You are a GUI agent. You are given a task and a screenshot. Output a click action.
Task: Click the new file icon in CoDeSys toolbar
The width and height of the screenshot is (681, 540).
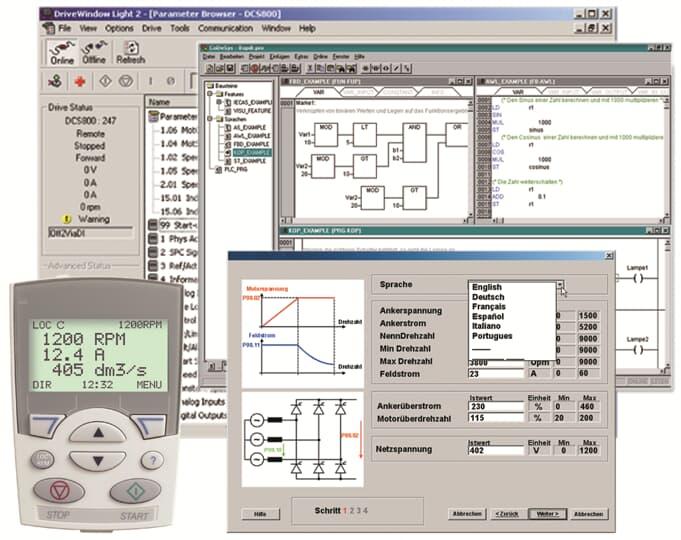(x=210, y=68)
